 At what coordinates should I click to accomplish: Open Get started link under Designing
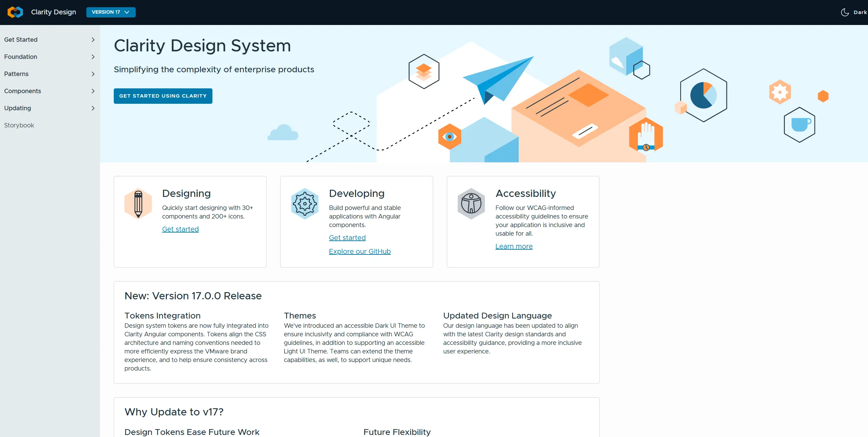point(180,229)
